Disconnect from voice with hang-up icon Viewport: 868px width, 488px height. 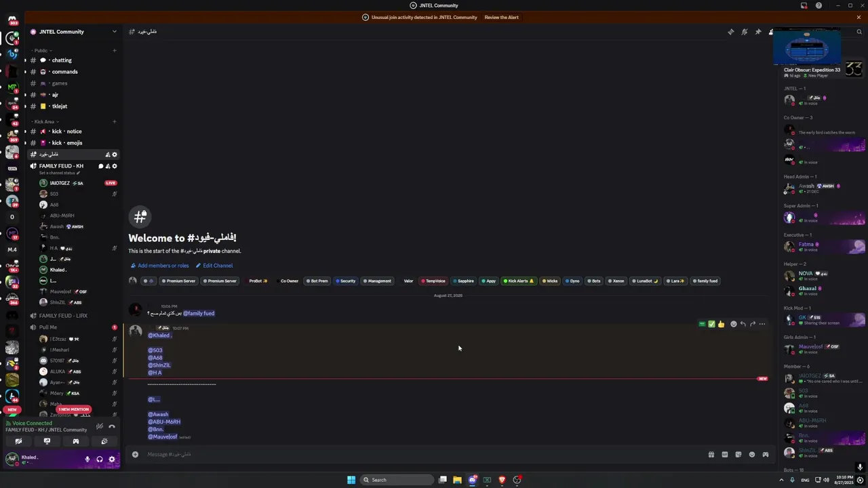[112, 426]
